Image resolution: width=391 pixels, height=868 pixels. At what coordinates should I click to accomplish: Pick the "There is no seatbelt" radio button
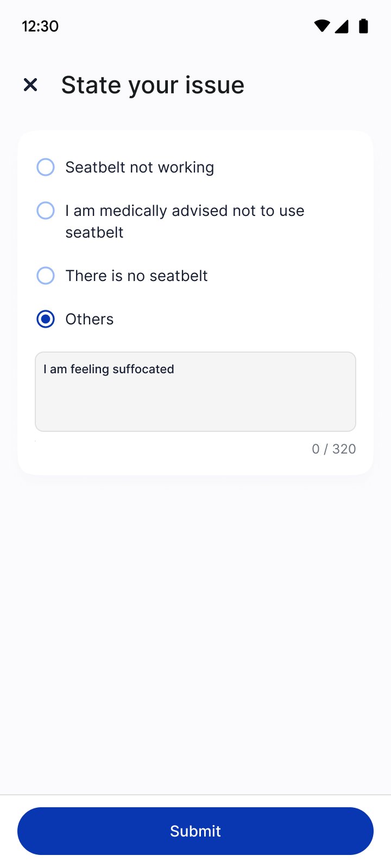click(46, 276)
